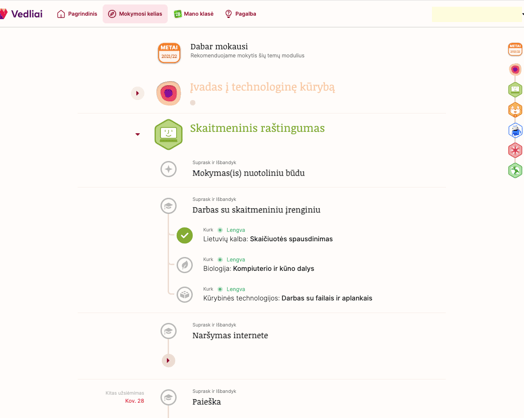Click green laptop hexagon in right sidebar
Screen dimensions: 524x418
pyautogui.click(x=515, y=90)
